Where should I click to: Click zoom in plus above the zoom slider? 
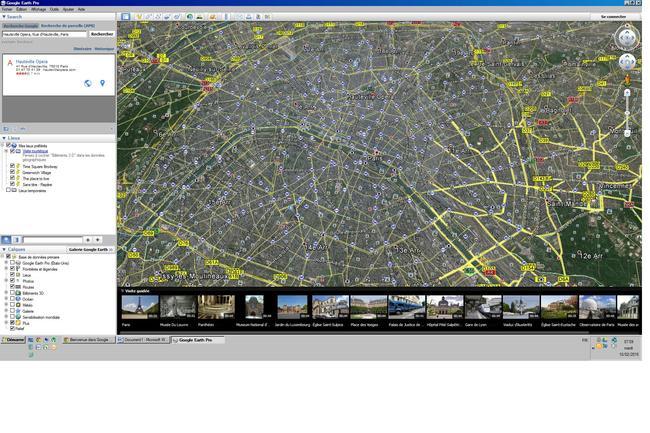tap(627, 92)
